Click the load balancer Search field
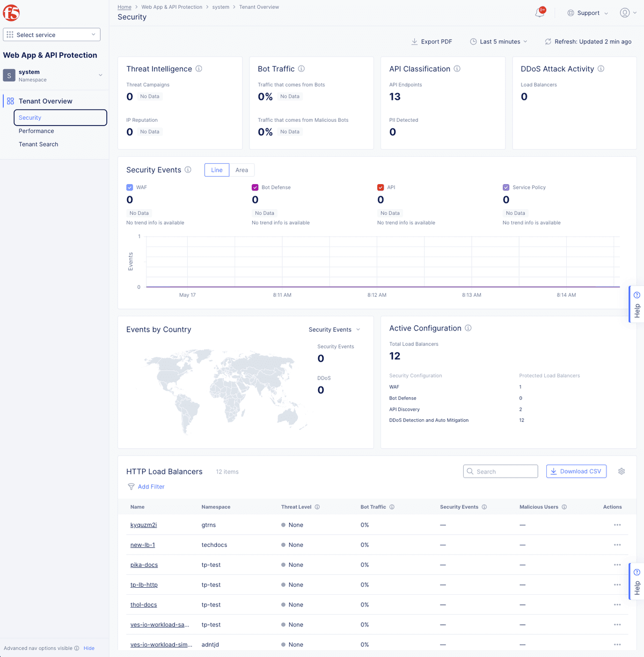This screenshot has width=644, height=657. (500, 471)
